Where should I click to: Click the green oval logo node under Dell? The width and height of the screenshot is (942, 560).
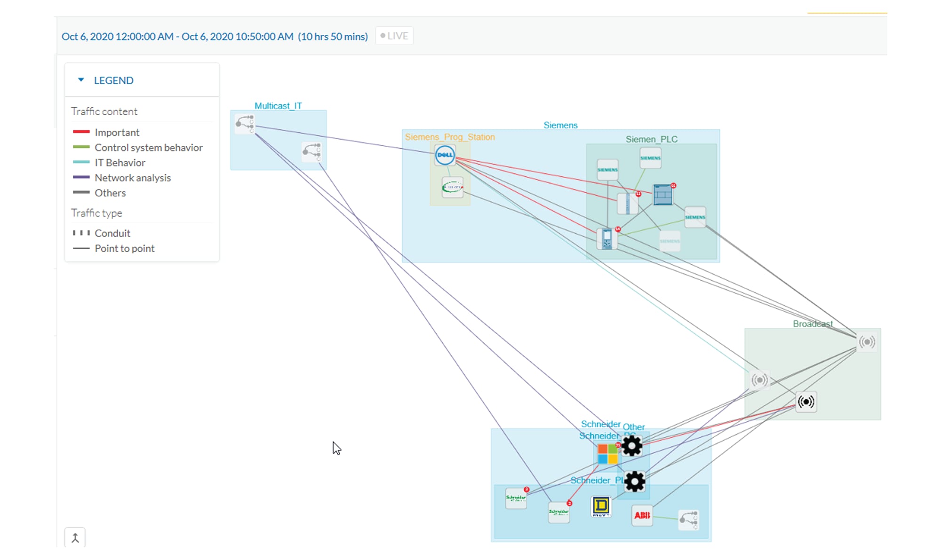tap(452, 187)
